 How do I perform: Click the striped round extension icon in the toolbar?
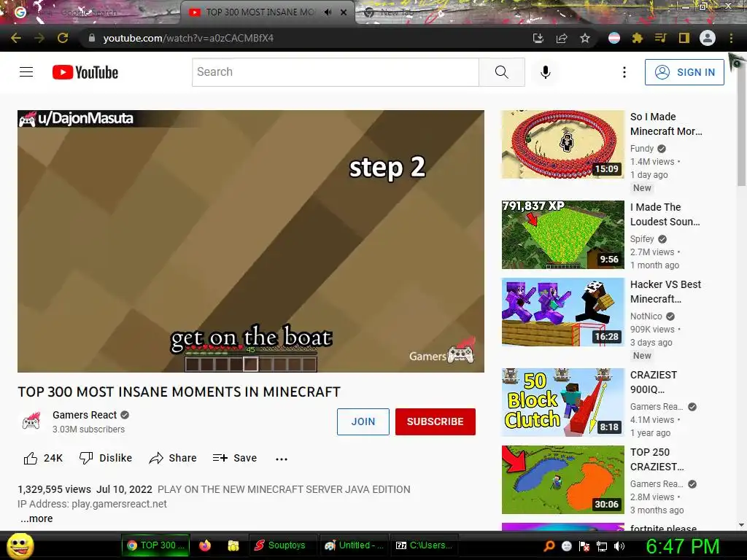[x=614, y=38]
